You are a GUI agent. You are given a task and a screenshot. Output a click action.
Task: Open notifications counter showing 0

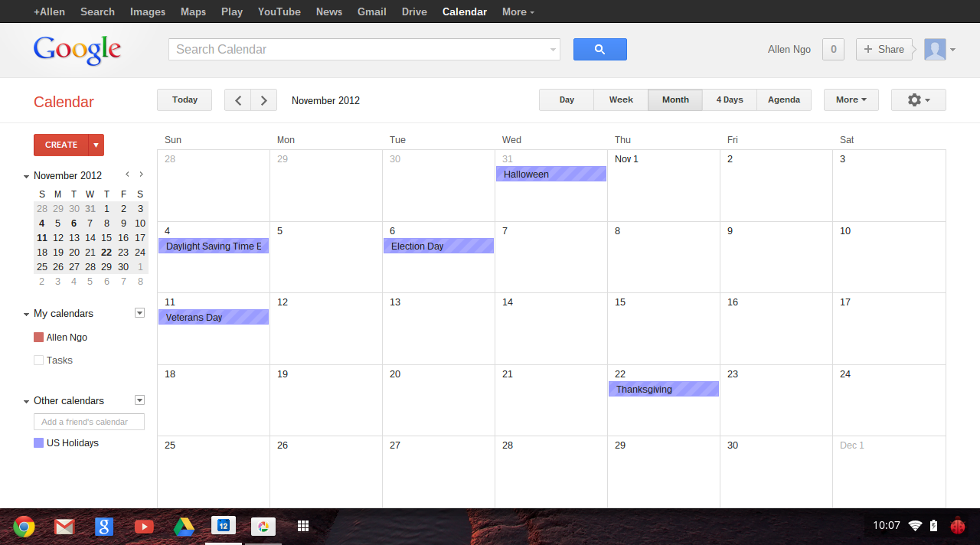pyautogui.click(x=833, y=49)
